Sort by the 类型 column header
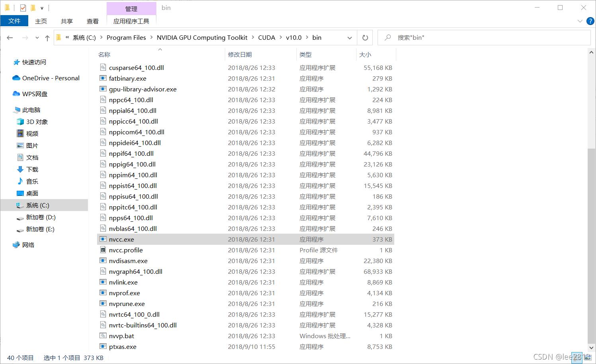The image size is (596, 364). (x=306, y=54)
